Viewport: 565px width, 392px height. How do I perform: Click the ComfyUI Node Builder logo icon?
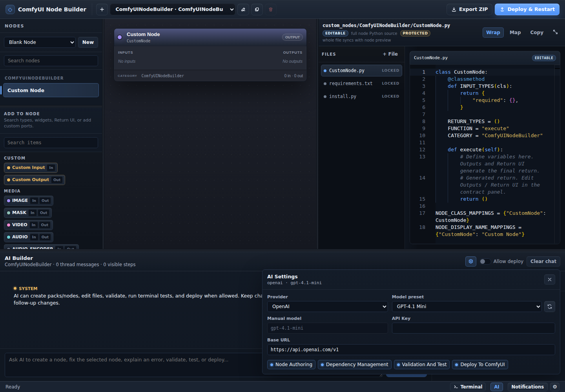tap(10, 9)
